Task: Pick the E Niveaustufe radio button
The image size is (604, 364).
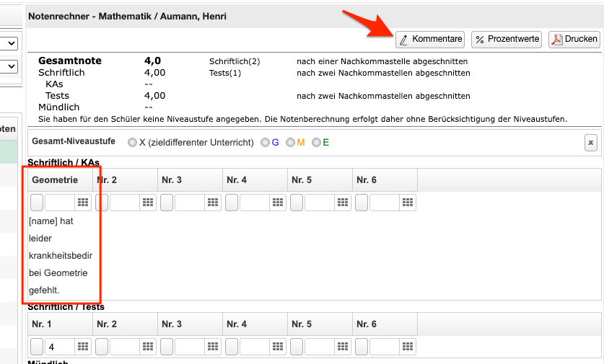Action: (x=315, y=143)
